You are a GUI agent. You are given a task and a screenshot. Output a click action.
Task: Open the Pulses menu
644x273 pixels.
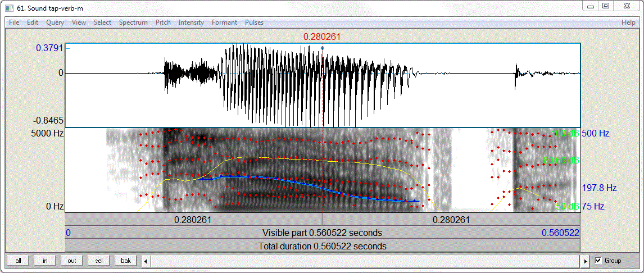(254, 22)
